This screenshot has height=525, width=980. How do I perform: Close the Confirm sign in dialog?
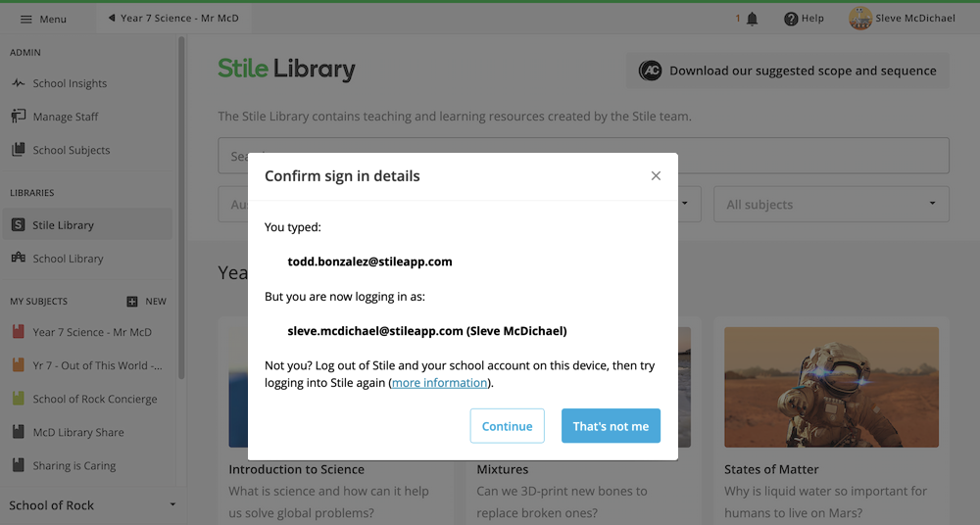coord(656,175)
